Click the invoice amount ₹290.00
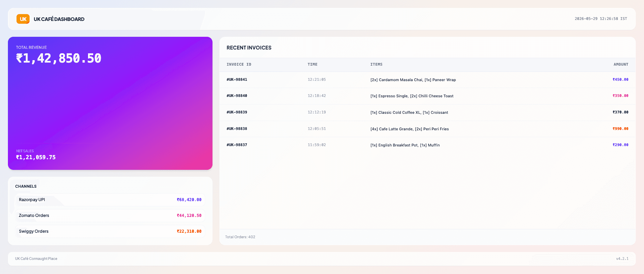Image resolution: width=644 pixels, height=274 pixels. click(620, 145)
